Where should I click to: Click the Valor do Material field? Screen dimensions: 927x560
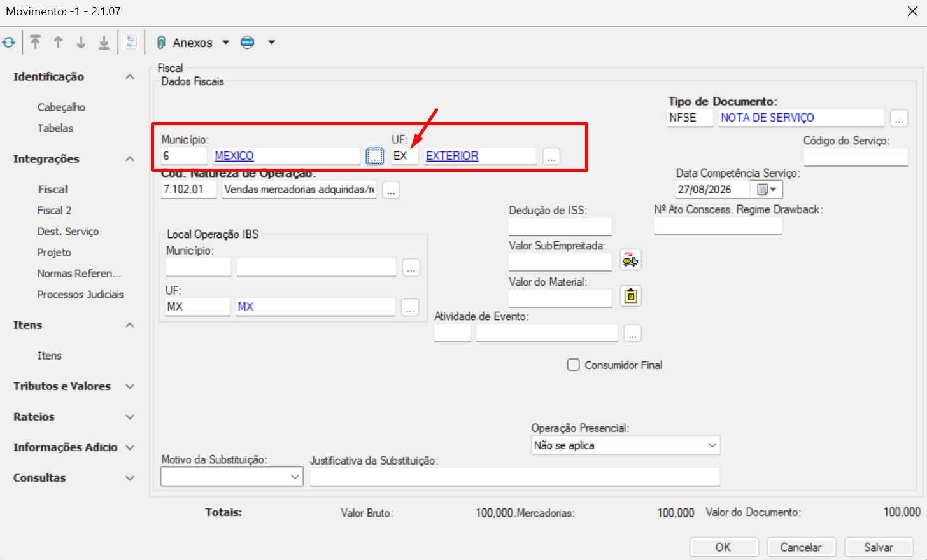click(560, 298)
